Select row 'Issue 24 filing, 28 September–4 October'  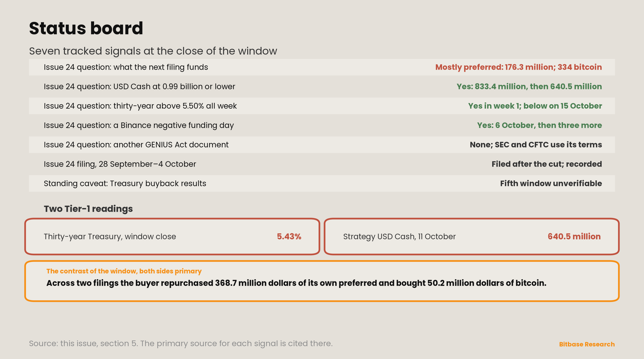tap(322, 164)
